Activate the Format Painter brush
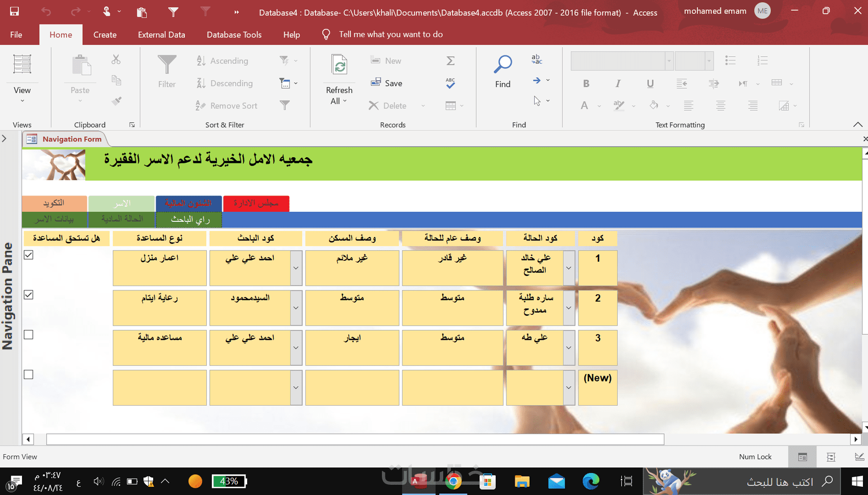 116,101
